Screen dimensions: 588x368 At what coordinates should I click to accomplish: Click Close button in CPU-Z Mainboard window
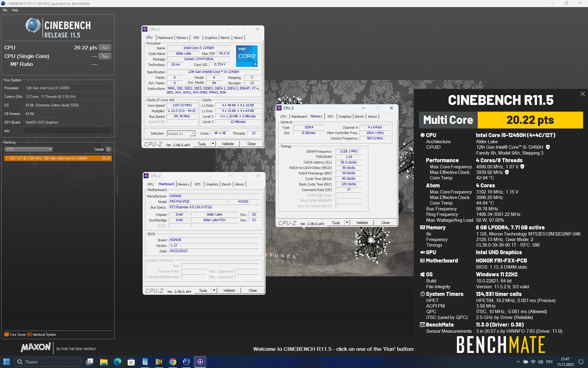pyautogui.click(x=253, y=290)
